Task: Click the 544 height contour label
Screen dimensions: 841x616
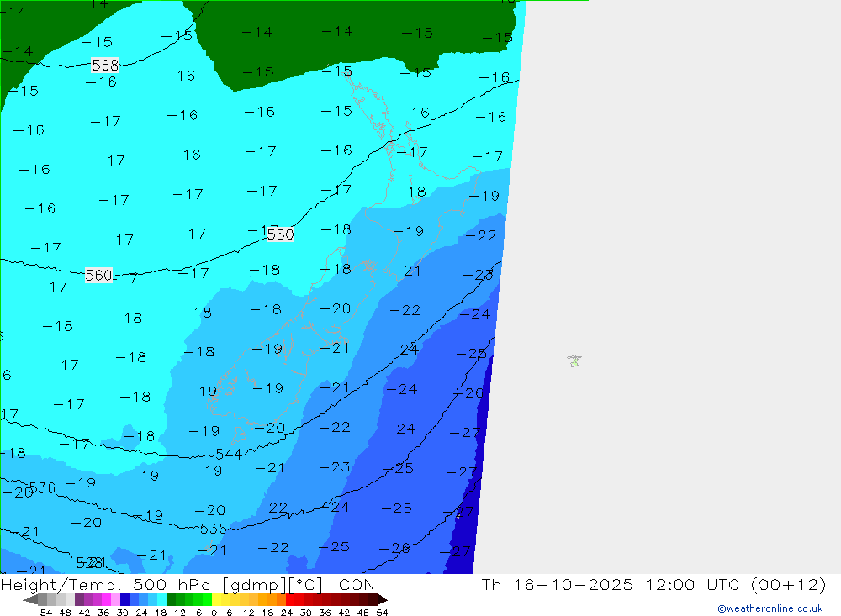Action: (x=229, y=454)
